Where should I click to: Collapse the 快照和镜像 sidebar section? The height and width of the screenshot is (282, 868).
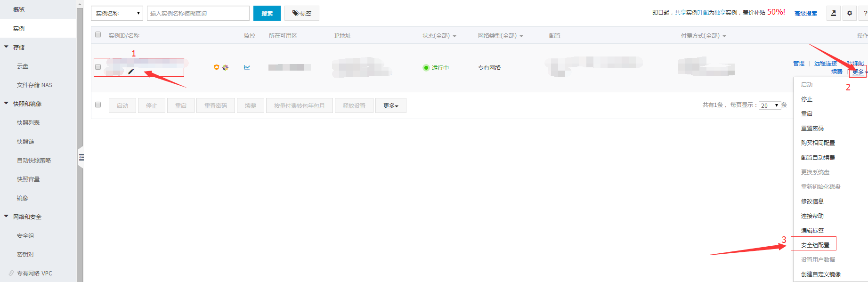tap(6, 104)
